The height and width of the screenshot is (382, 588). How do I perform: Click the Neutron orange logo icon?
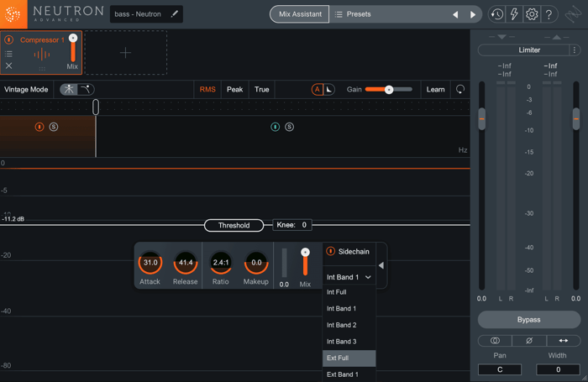(13, 14)
